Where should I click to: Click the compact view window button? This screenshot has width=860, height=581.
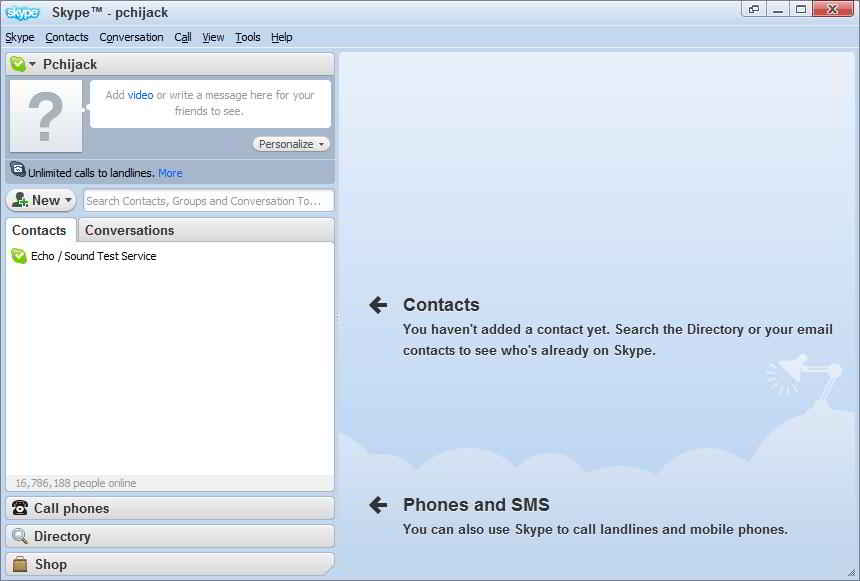pyautogui.click(x=754, y=9)
